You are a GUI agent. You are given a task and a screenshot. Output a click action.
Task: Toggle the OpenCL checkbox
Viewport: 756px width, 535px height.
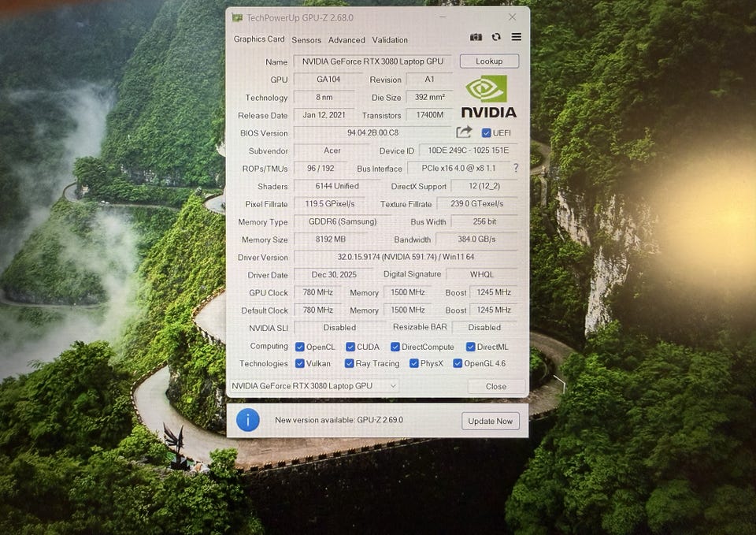[299, 347]
